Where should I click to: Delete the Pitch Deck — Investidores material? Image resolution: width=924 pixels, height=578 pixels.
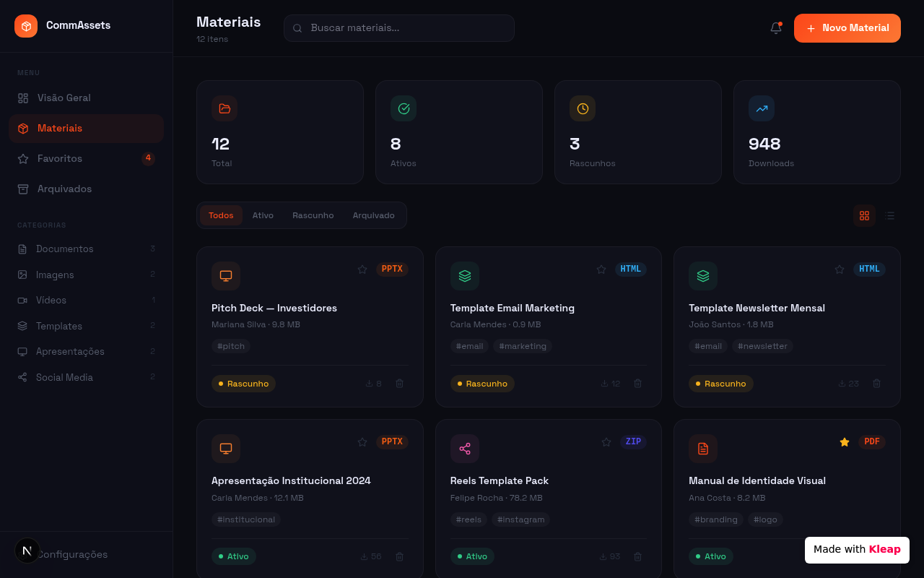click(x=399, y=384)
